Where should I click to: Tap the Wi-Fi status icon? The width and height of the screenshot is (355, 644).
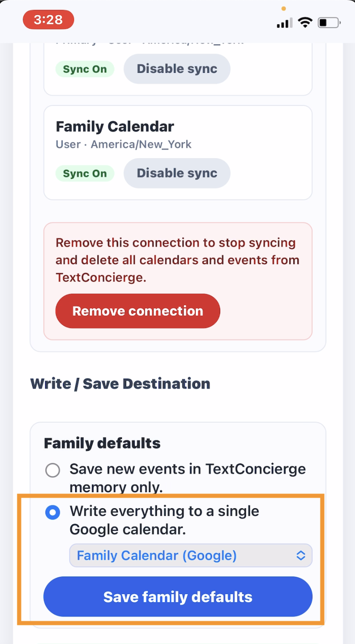tap(305, 22)
